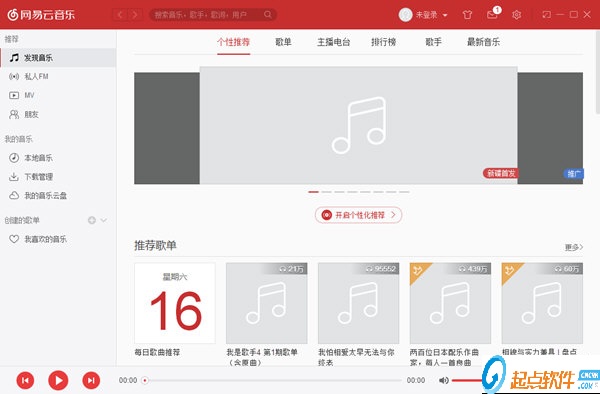Collapse the 创建的歌单 section chevron

click(x=104, y=220)
